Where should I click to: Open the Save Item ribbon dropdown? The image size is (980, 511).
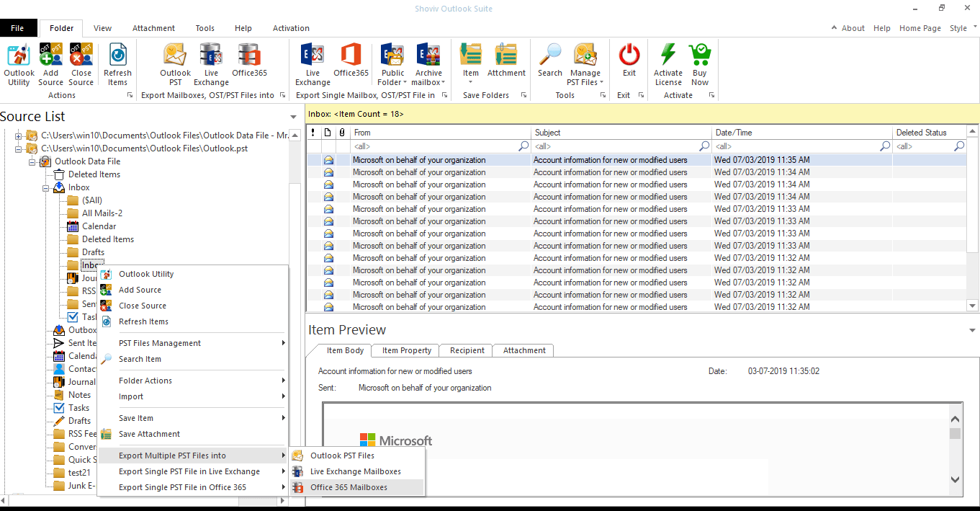(471, 64)
